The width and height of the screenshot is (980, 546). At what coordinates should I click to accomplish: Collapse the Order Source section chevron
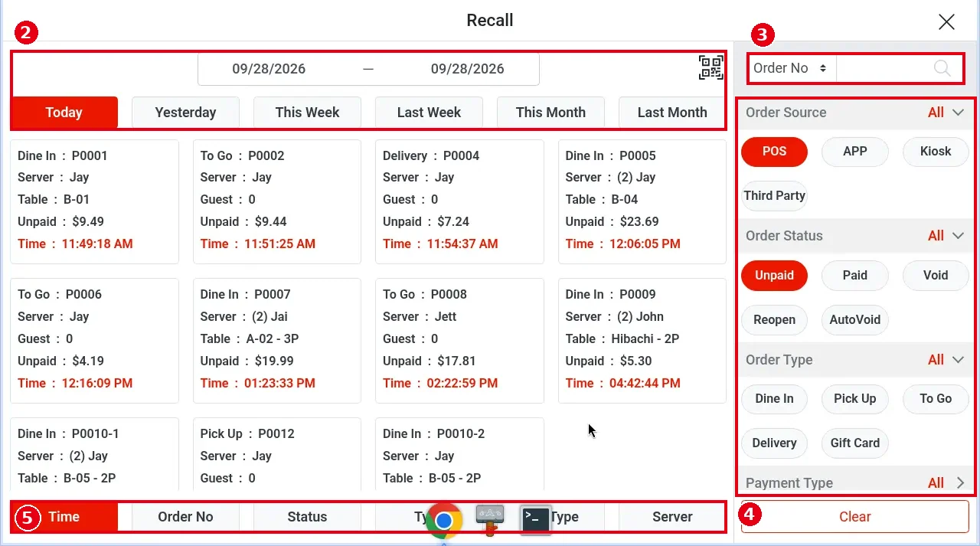pos(958,113)
